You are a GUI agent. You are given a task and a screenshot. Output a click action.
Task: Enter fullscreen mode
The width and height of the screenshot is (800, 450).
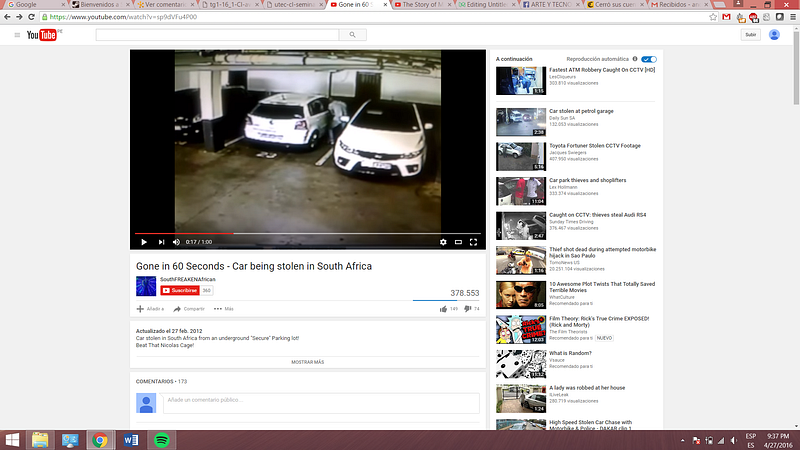(473, 242)
